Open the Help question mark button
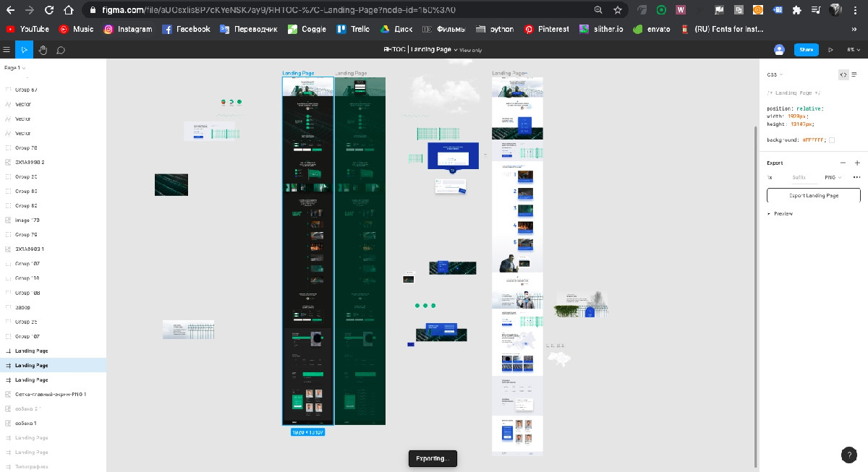This screenshot has height=472, width=868. click(849, 455)
